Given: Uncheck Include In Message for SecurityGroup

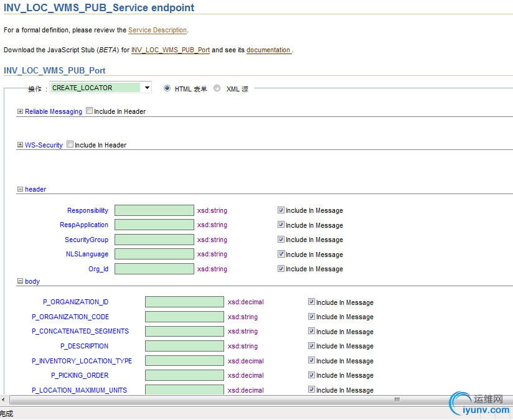Looking at the screenshot, I should tap(281, 239).
